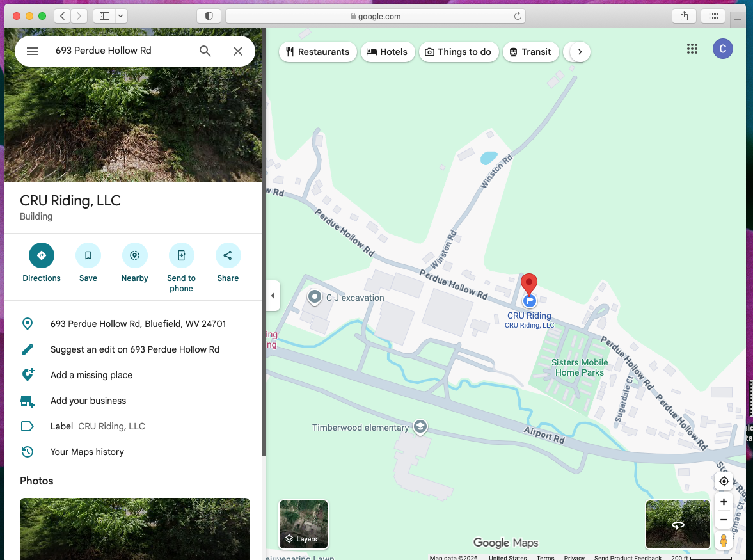753x560 pixels.
Task: Click the google.com address bar
Action: [375, 16]
